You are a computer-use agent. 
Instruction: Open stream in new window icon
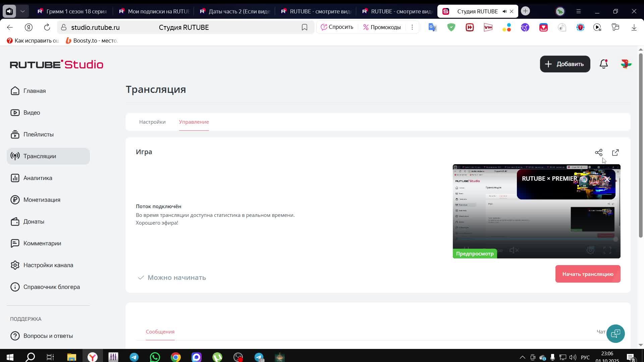615,153
